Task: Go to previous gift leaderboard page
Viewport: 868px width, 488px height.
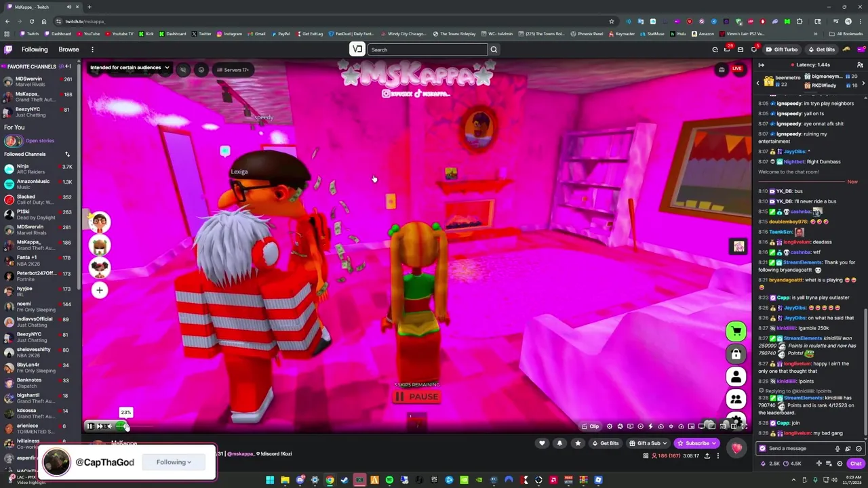Action: click(758, 82)
